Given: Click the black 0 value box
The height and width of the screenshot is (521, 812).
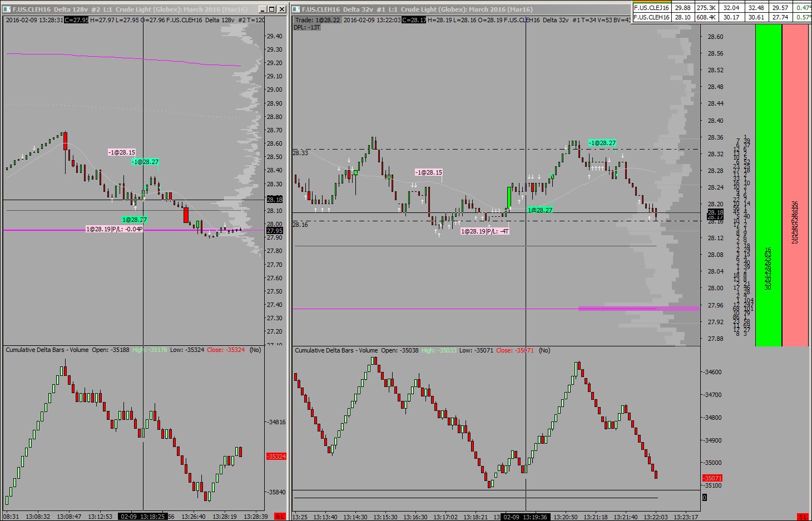Looking at the screenshot, I should [705, 498].
